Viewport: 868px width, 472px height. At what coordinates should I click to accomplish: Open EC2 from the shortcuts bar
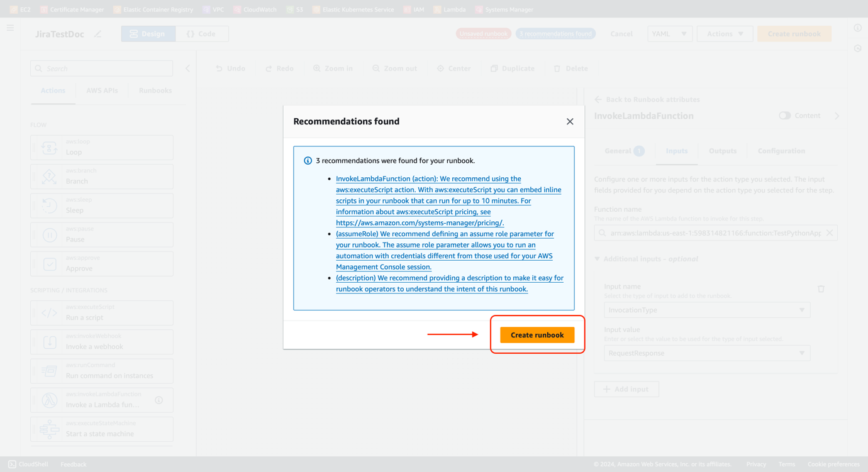pyautogui.click(x=19, y=9)
